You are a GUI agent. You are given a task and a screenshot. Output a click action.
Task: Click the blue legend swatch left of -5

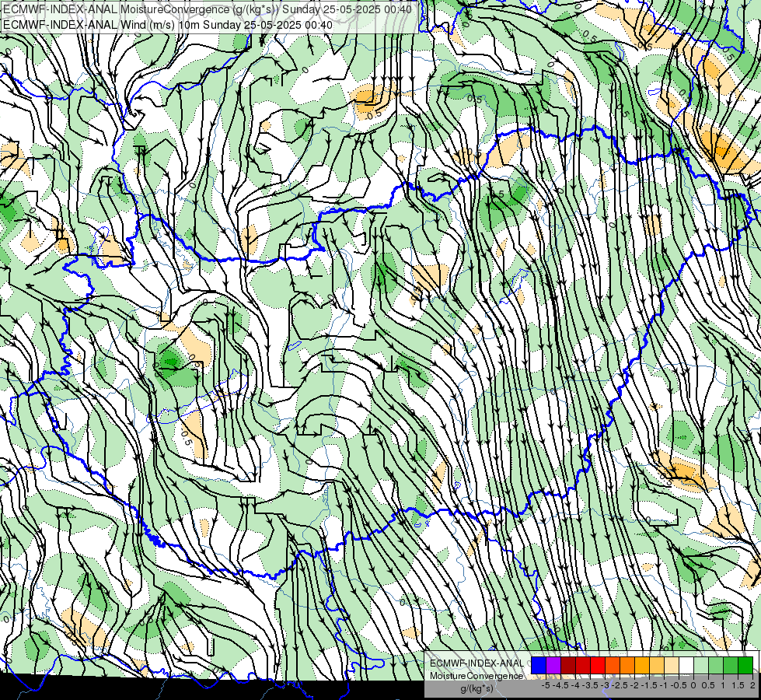pyautogui.click(x=539, y=665)
